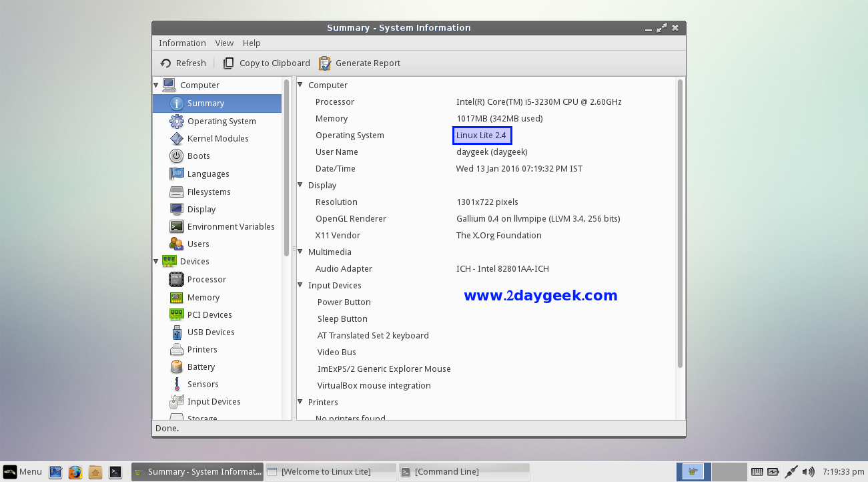Select the Battery icon in sidebar
Screen dimensions: 868x482
coord(176,367)
